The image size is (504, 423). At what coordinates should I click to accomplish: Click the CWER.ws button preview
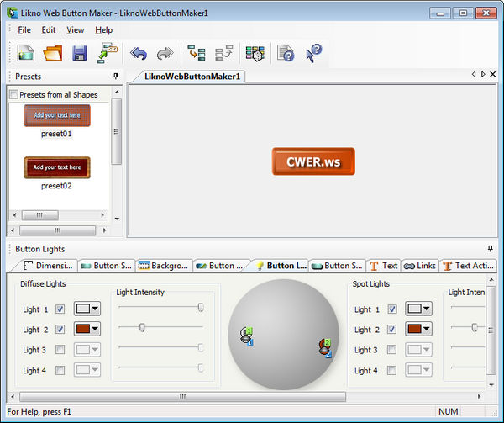[x=313, y=161]
